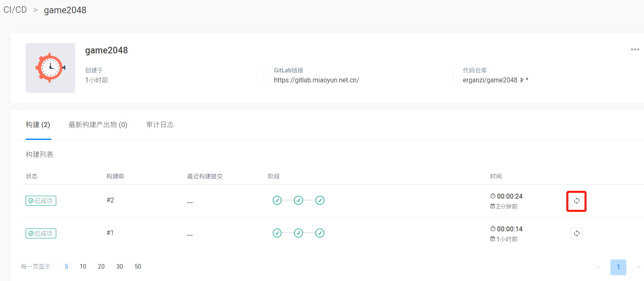
Task: Switch to the 最新构建产出物 (0) tab
Action: [x=98, y=125]
